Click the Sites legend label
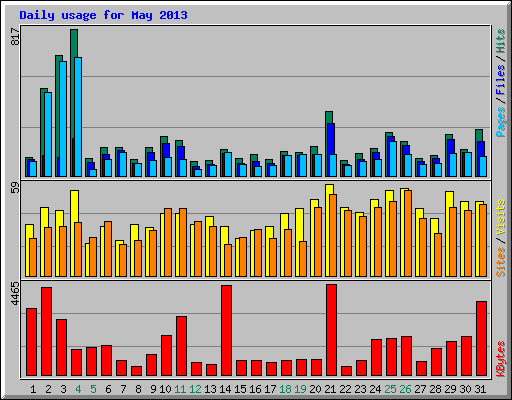The height and width of the screenshot is (400, 512). click(501, 262)
